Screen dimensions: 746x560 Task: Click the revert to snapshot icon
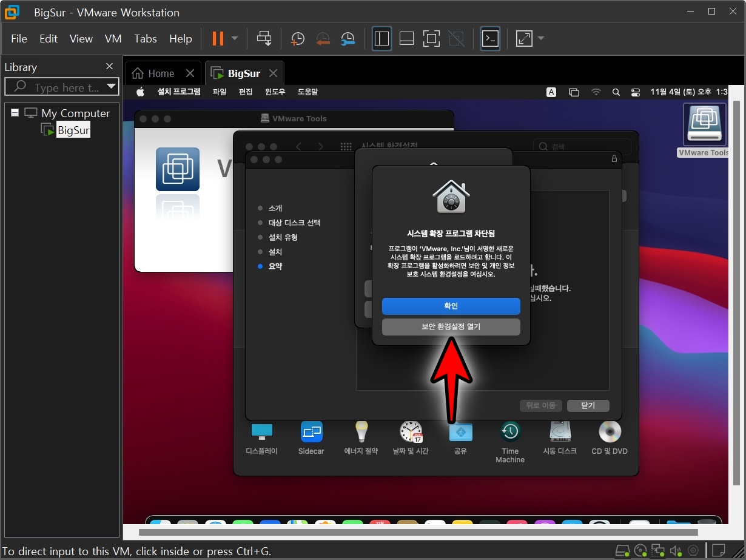(x=323, y=39)
